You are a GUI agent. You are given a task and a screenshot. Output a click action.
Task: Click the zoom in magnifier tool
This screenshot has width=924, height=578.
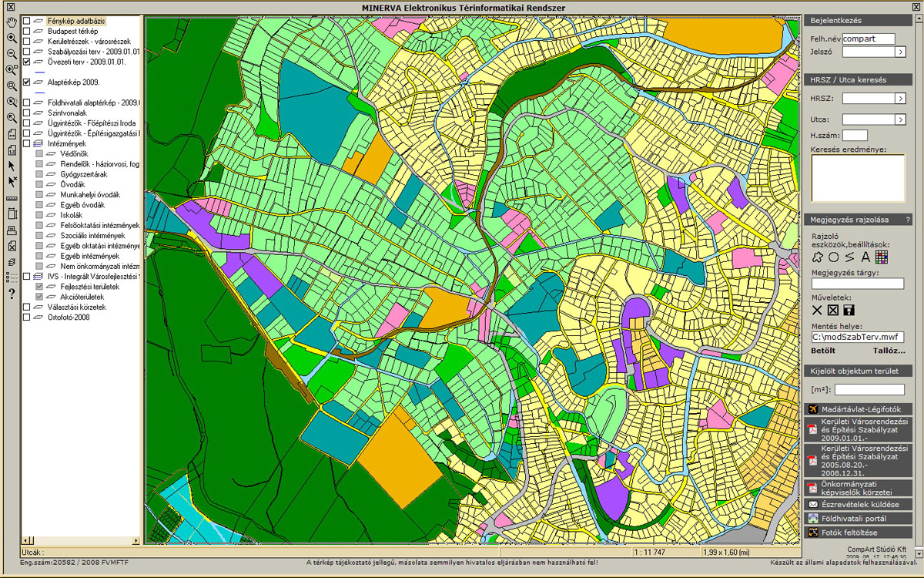[x=12, y=38]
